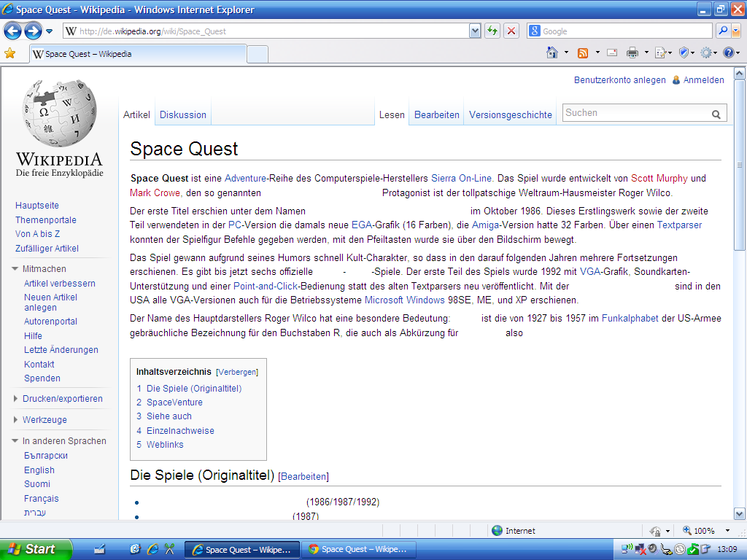Open the Windows Start button
The width and height of the screenshot is (747, 560).
[36, 549]
